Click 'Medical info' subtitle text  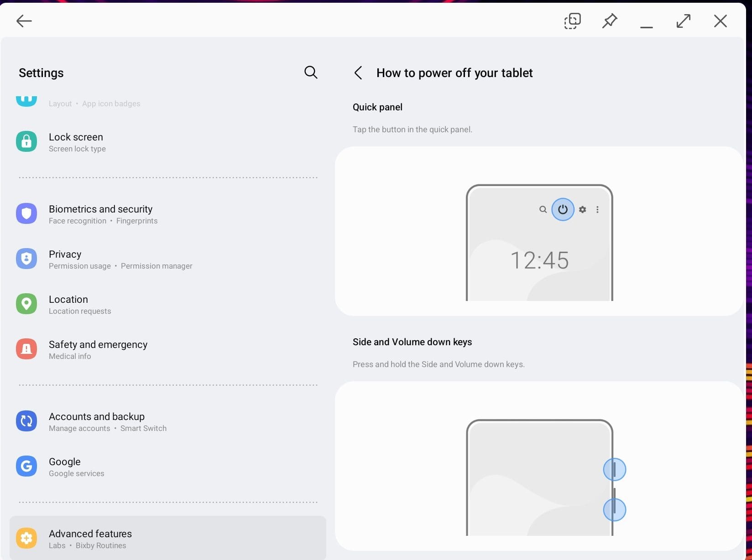point(70,356)
